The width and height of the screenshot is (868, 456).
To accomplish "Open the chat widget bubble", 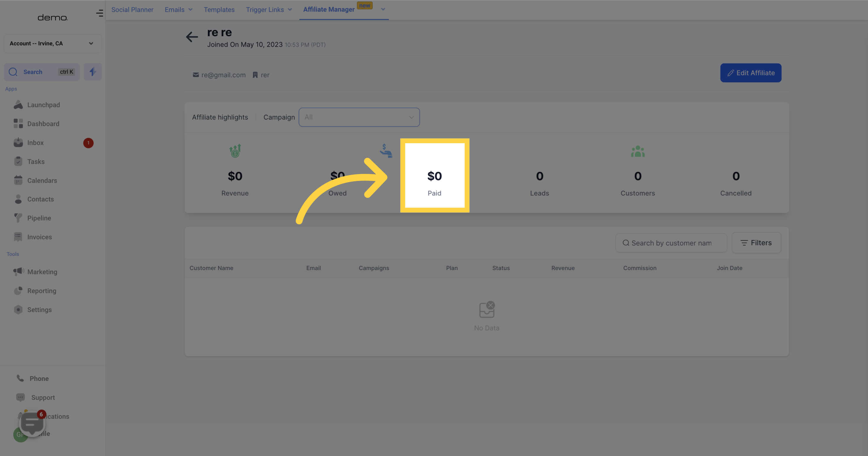I will 32,424.
